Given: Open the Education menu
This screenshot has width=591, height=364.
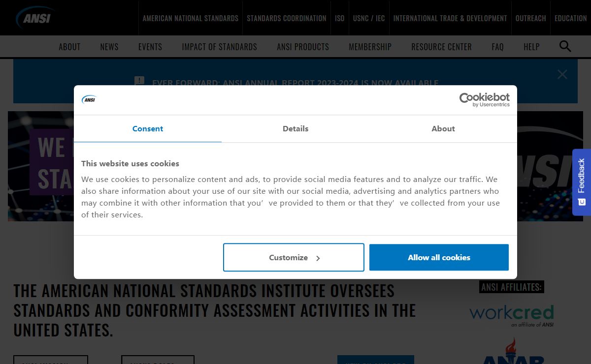Looking at the screenshot, I should (571, 18).
